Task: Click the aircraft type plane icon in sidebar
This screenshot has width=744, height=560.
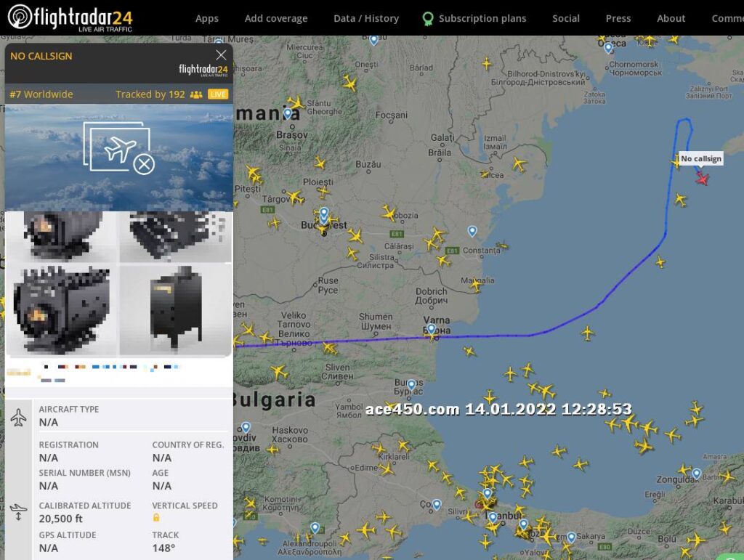Action: [x=19, y=418]
